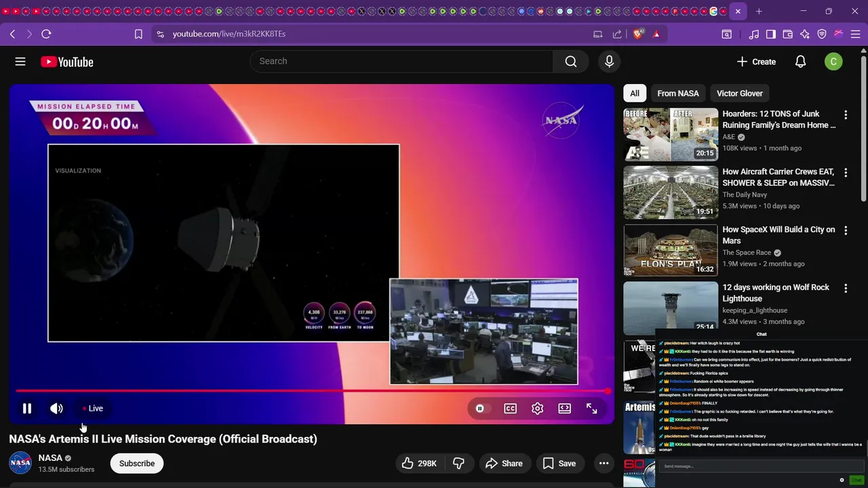Pause the live video

[27, 409]
